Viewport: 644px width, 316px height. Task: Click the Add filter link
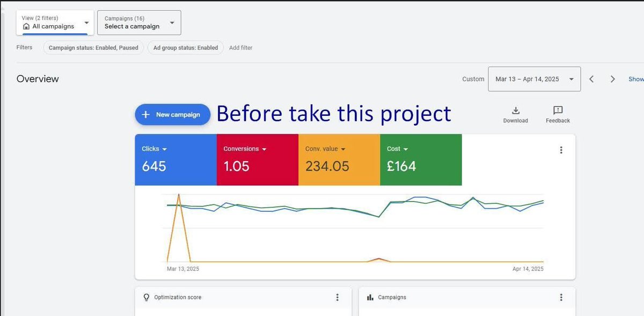tap(240, 48)
